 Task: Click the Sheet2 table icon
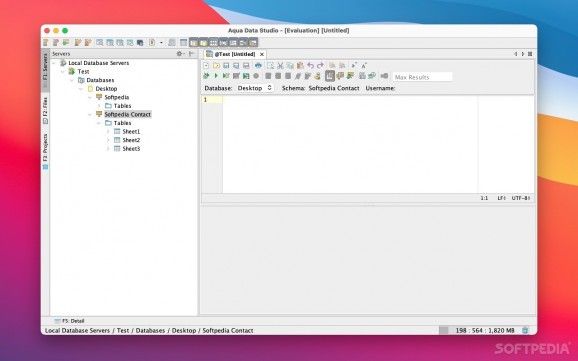tap(117, 140)
